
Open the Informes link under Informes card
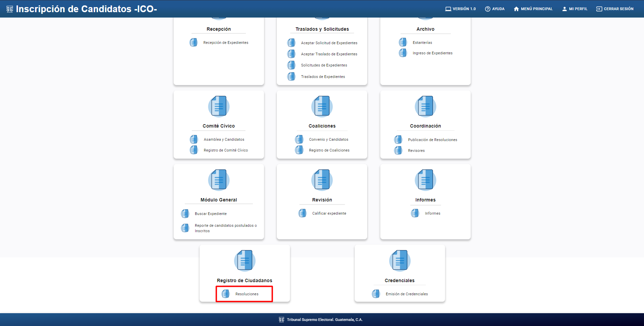[433, 213]
